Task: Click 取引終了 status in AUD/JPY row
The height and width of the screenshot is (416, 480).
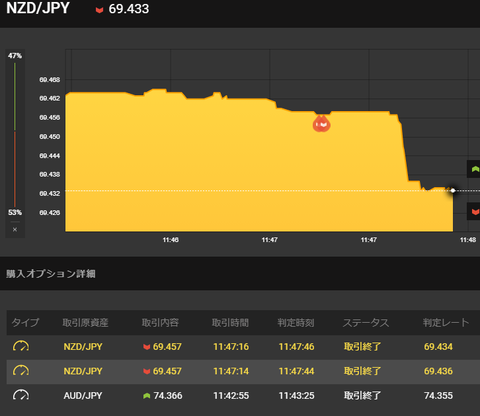Action: point(362,396)
